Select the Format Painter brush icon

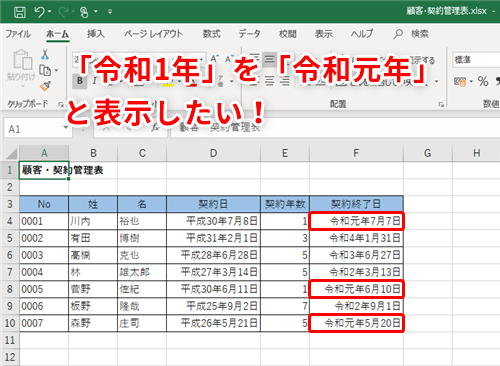(45, 86)
